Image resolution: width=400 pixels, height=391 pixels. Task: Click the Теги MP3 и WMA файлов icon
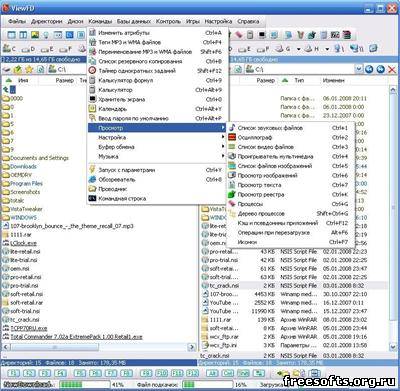pos(92,42)
